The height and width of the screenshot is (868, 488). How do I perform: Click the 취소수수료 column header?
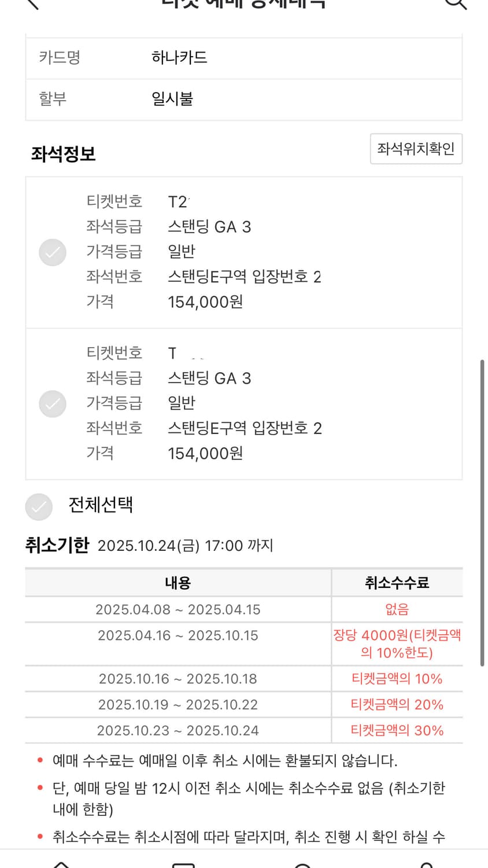click(397, 583)
